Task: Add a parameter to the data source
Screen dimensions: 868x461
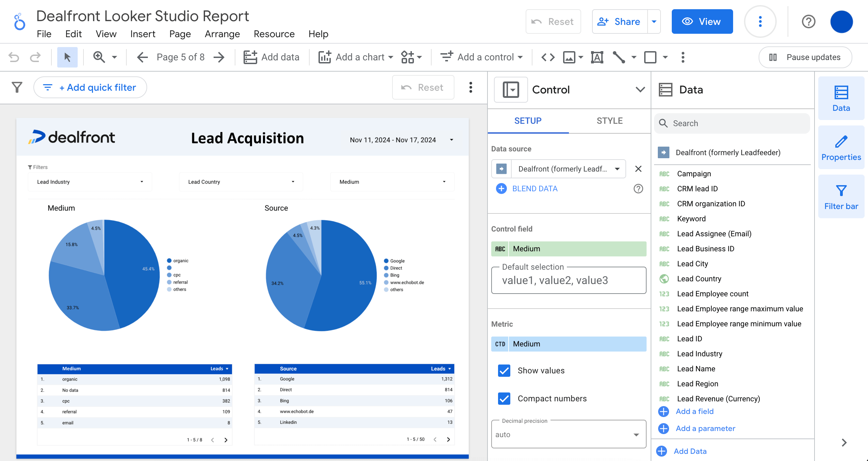Action: (705, 428)
